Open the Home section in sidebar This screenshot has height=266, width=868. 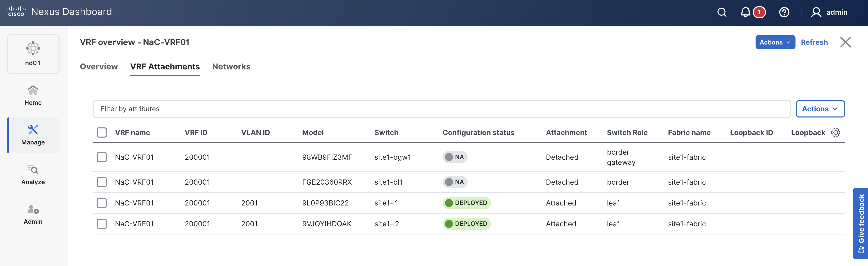click(x=33, y=95)
